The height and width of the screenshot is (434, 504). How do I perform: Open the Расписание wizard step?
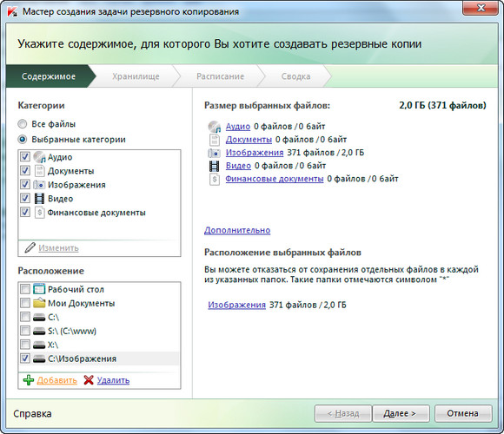(220, 76)
